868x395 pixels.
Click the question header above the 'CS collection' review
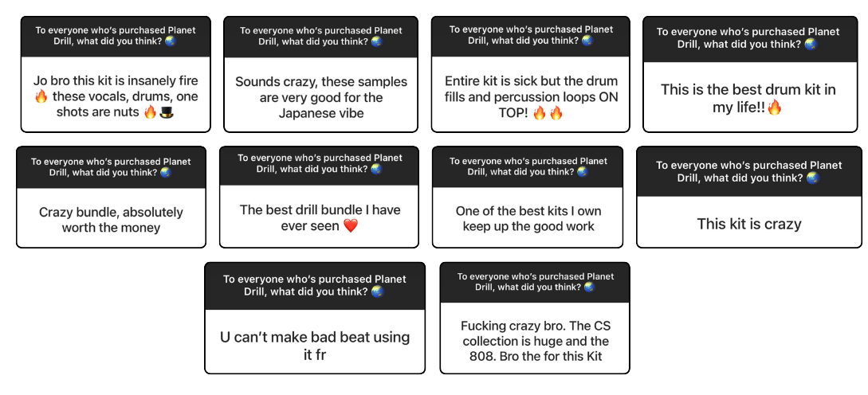(x=535, y=282)
